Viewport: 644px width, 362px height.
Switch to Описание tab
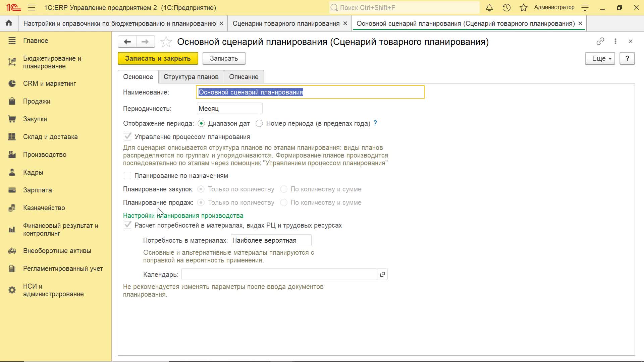[x=244, y=77]
